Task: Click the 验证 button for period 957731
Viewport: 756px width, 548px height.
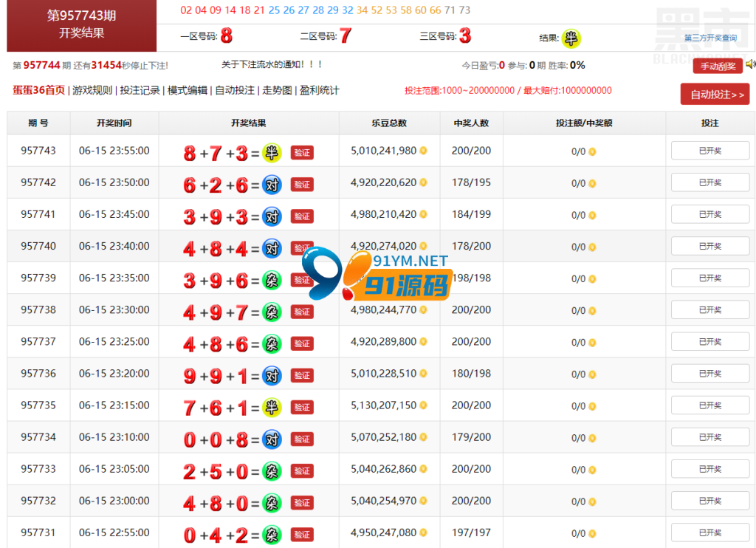Action: (x=302, y=535)
